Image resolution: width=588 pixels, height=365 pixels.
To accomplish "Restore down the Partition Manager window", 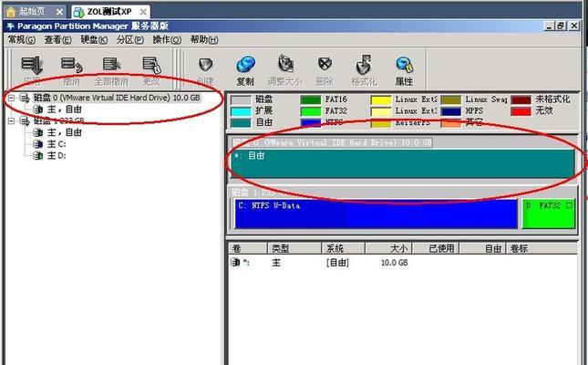I will pyautogui.click(x=561, y=26).
